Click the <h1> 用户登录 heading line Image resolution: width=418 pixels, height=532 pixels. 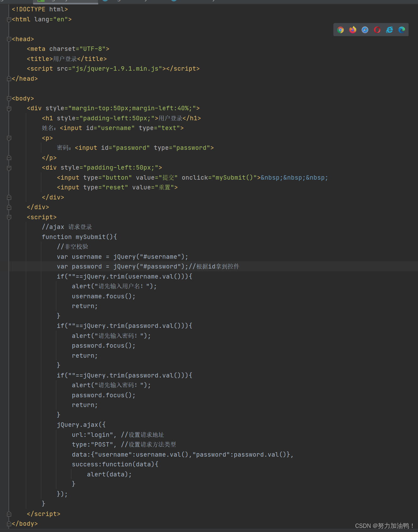[x=121, y=118]
